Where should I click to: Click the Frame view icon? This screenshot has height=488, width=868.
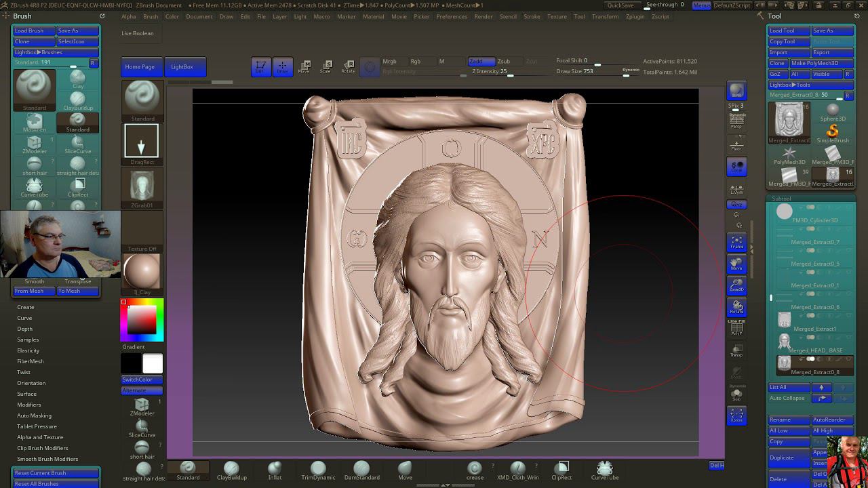tap(736, 243)
